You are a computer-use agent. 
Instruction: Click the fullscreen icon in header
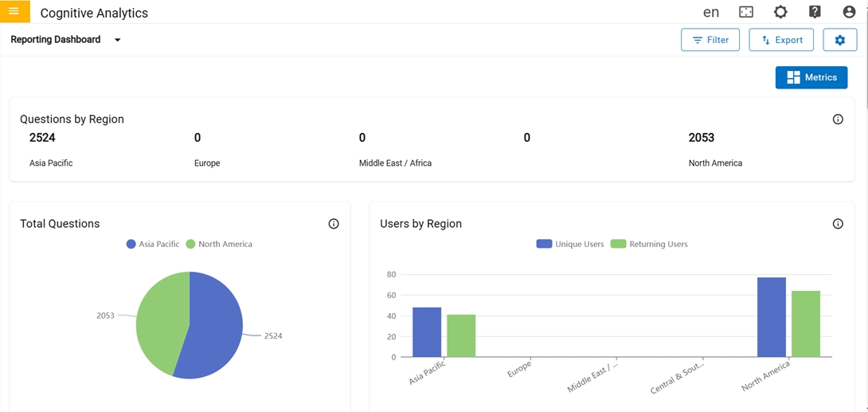(746, 12)
